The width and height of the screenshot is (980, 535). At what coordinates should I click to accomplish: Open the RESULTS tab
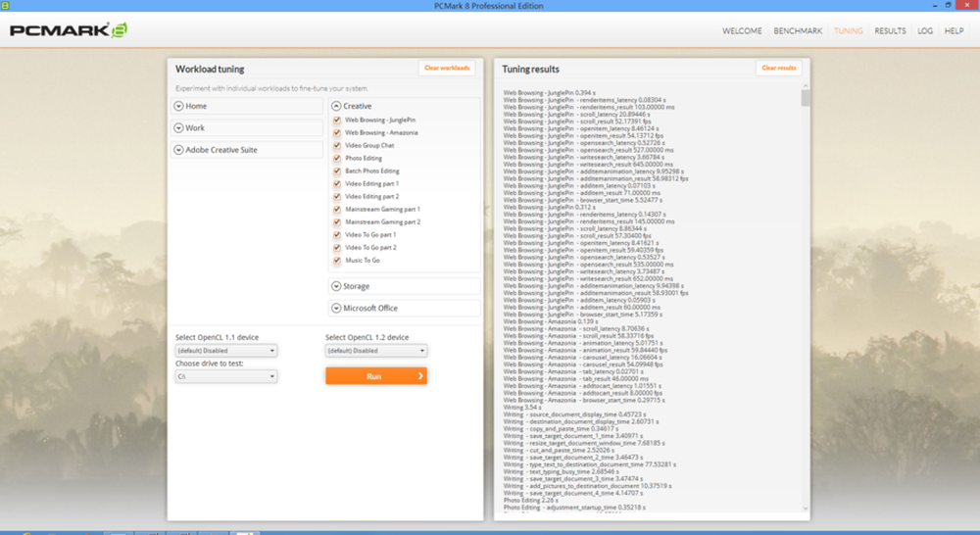coord(890,30)
